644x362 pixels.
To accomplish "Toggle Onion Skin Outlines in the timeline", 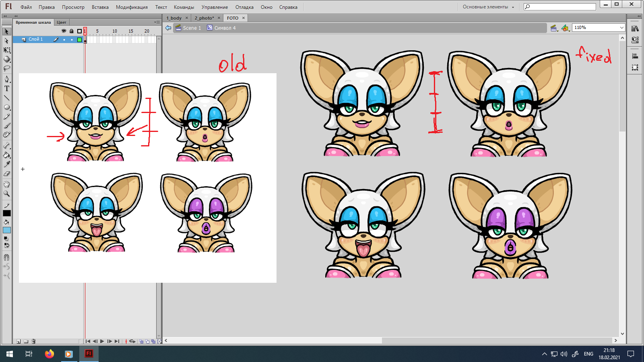I will 147,341.
